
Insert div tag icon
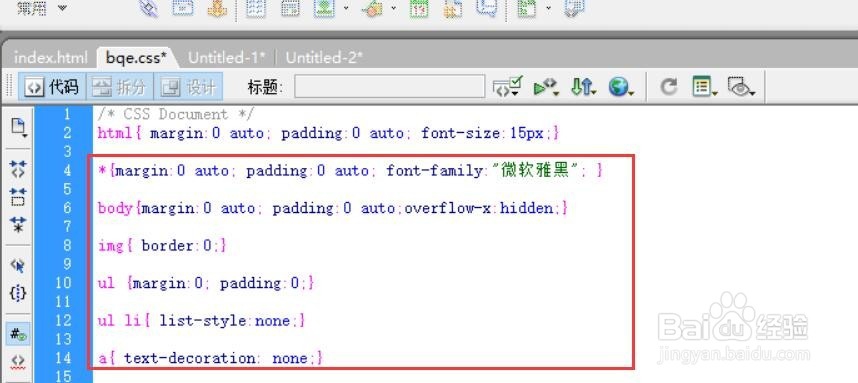tap(290, 8)
